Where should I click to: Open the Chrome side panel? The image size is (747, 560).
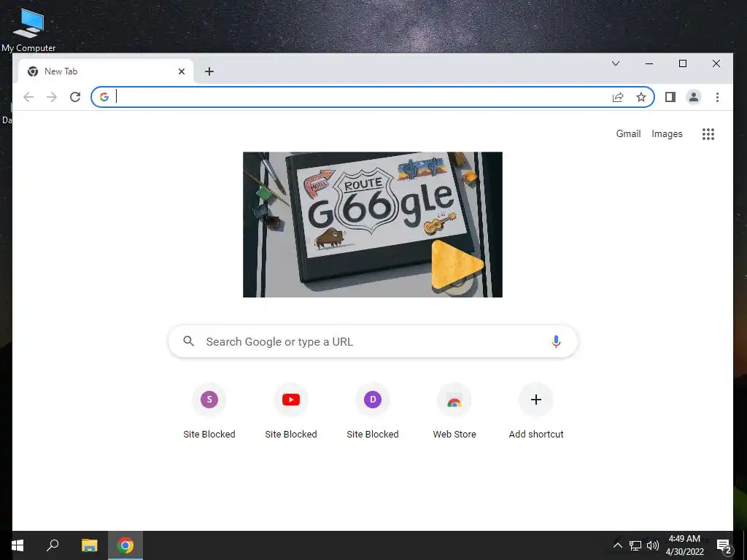click(670, 97)
